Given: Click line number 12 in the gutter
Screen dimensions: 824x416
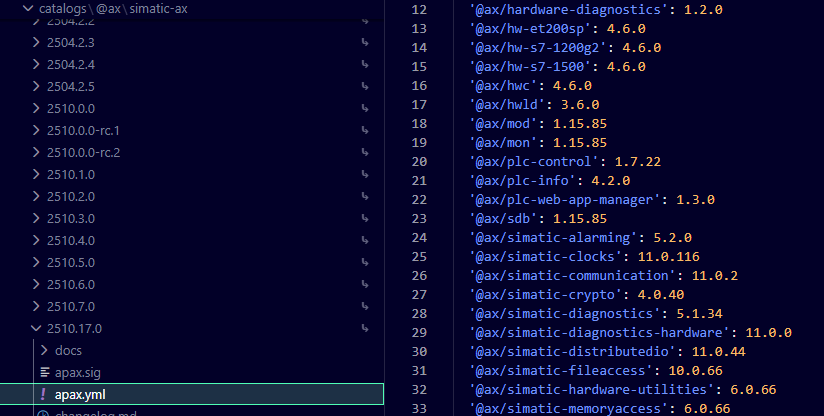Looking at the screenshot, I should (x=419, y=9).
